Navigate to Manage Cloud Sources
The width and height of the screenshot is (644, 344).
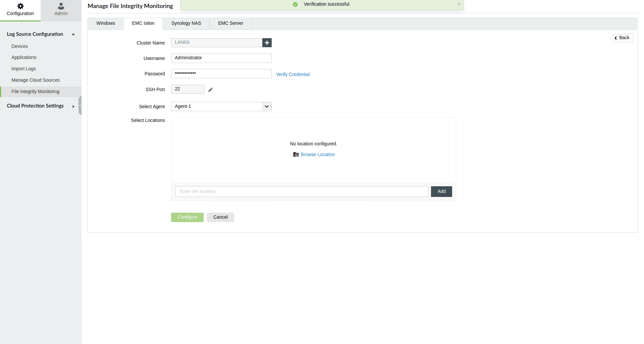click(x=35, y=80)
